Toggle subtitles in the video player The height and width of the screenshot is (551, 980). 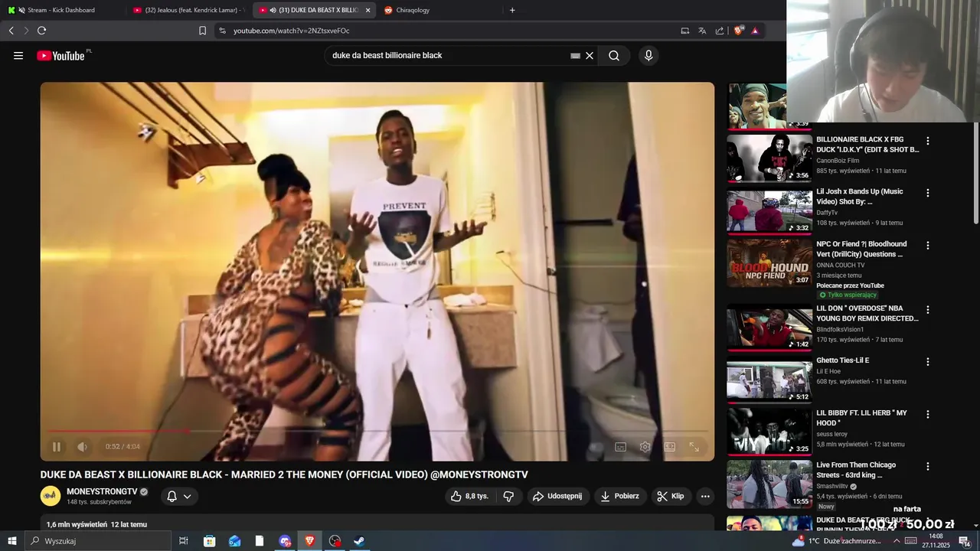621,447
